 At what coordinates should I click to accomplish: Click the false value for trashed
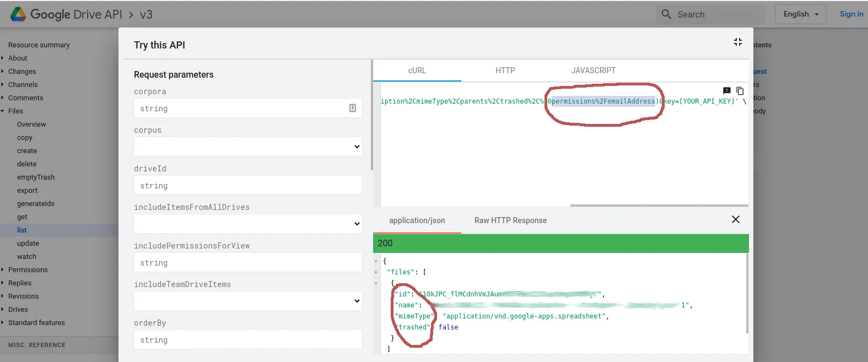tap(449, 327)
